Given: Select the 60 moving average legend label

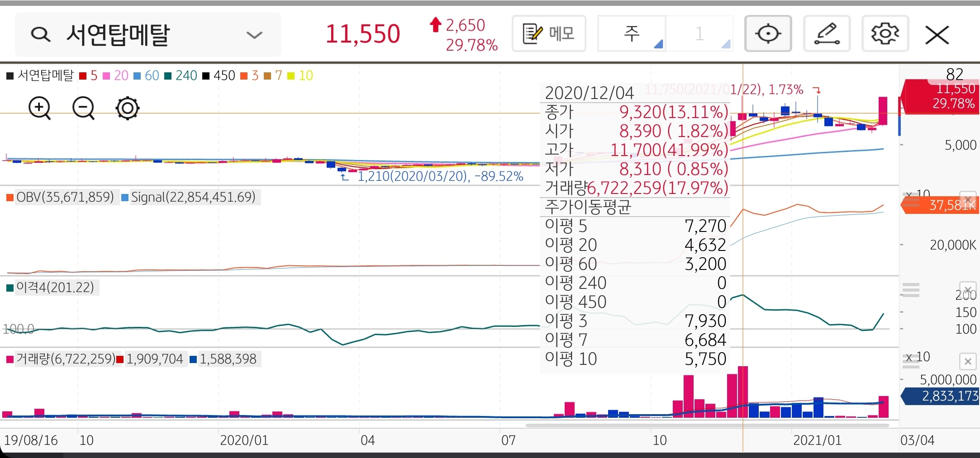Looking at the screenshot, I should pyautogui.click(x=152, y=76).
